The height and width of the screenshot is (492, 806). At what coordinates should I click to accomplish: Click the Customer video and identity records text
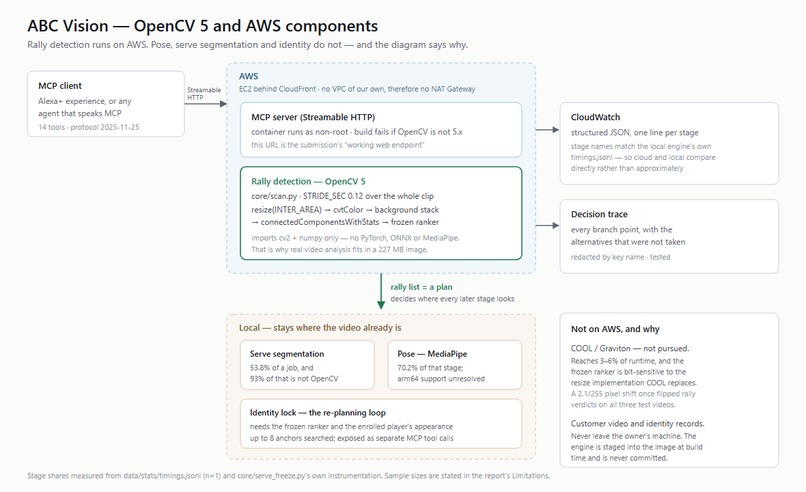(x=637, y=424)
